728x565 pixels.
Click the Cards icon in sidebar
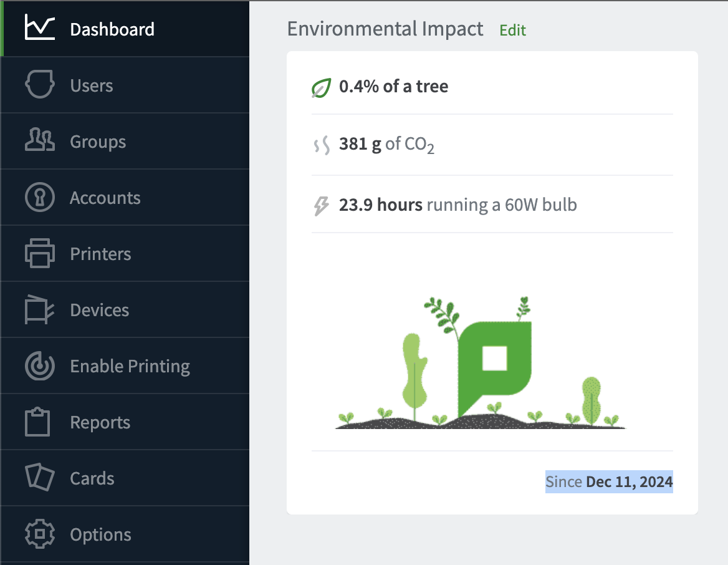(x=40, y=478)
